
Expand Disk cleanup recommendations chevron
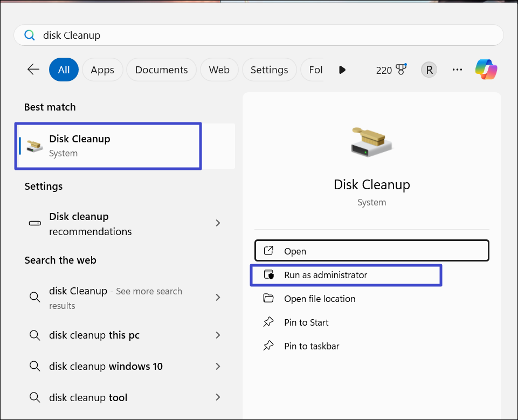point(218,223)
